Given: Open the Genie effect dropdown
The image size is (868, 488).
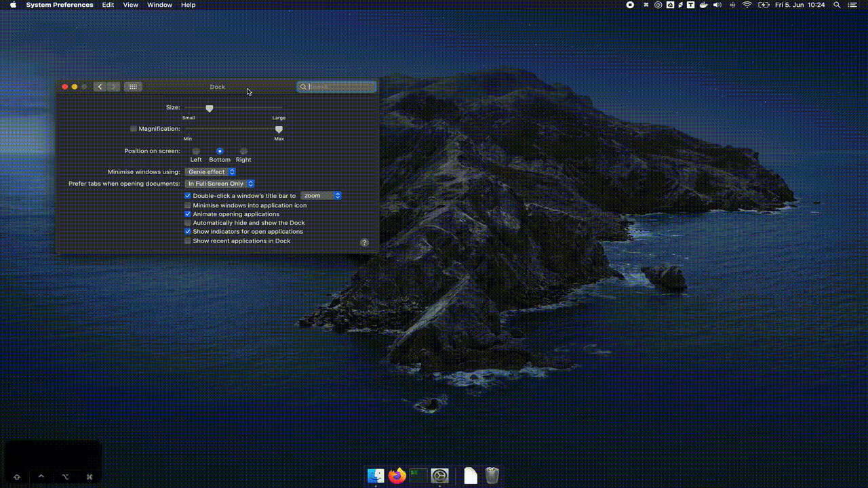Looking at the screenshot, I should click(x=210, y=172).
